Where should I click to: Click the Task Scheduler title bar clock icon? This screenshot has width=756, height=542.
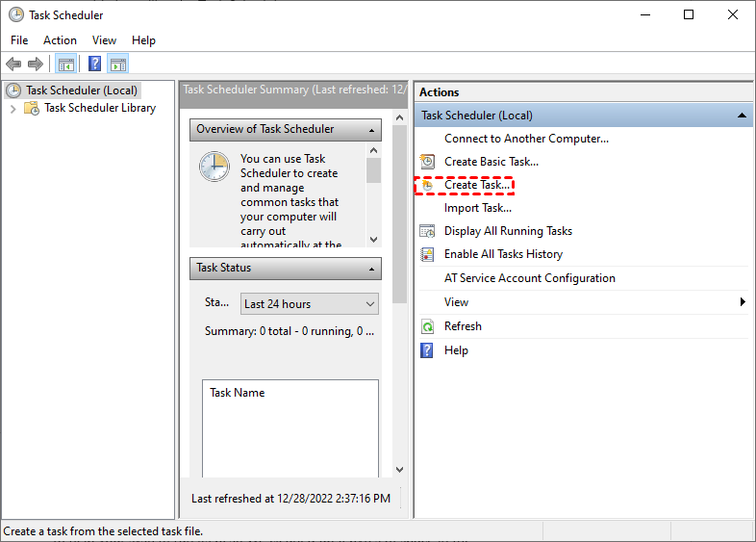pyautogui.click(x=16, y=15)
